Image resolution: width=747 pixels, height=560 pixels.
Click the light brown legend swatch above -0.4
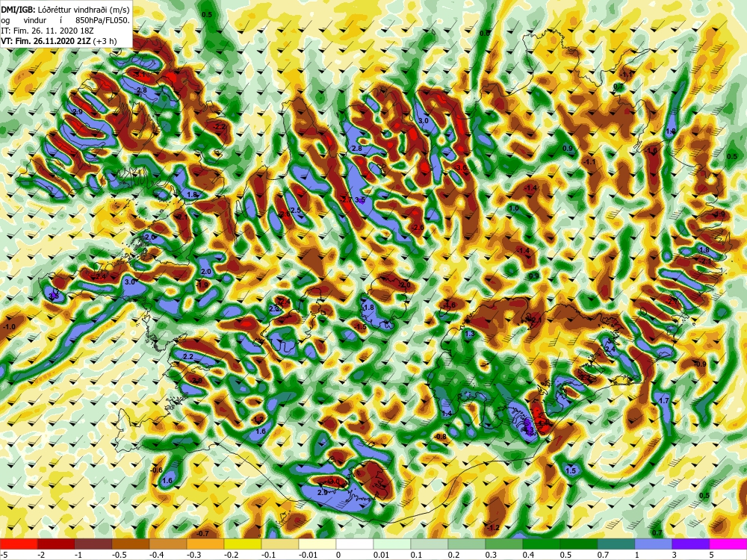(x=168, y=544)
